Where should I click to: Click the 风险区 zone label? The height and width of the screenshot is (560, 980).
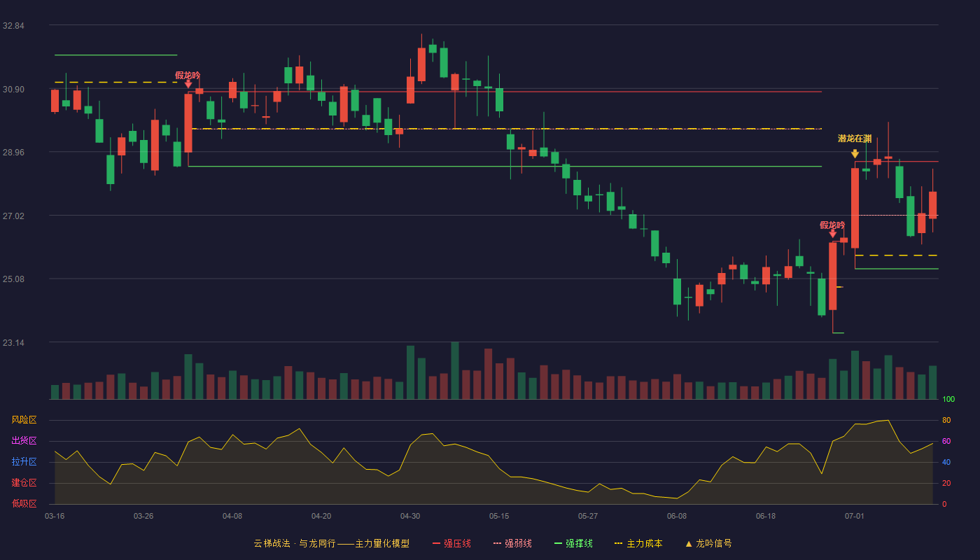click(x=24, y=420)
